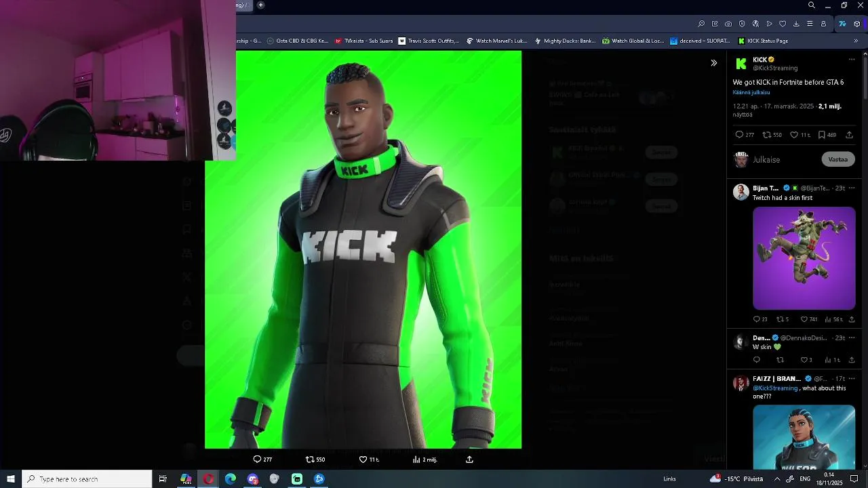
Task: View stats on Bijan's reply showing 56 t.
Action: coord(833,319)
